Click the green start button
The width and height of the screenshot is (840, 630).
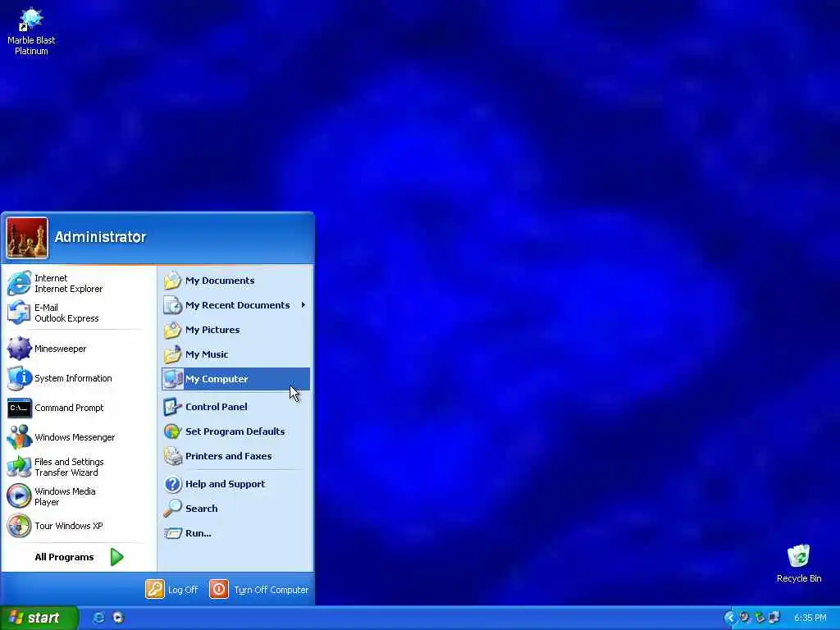click(39, 619)
